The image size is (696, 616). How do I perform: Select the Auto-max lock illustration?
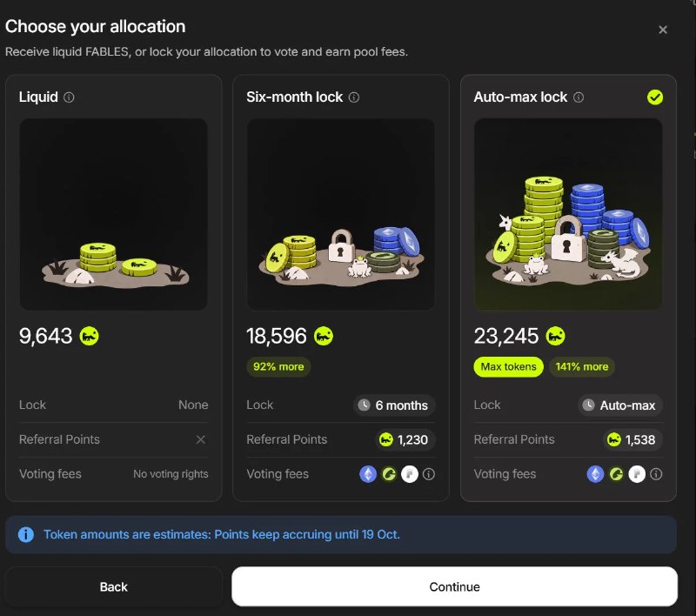(568, 214)
